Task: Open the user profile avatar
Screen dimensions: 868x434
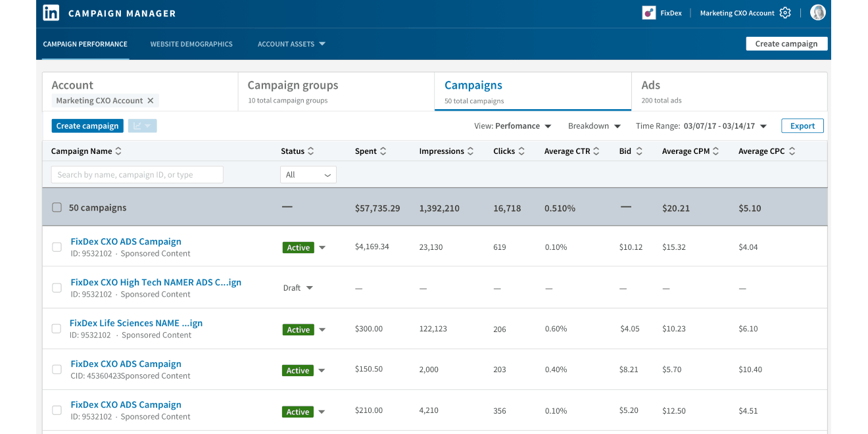Action: click(817, 12)
